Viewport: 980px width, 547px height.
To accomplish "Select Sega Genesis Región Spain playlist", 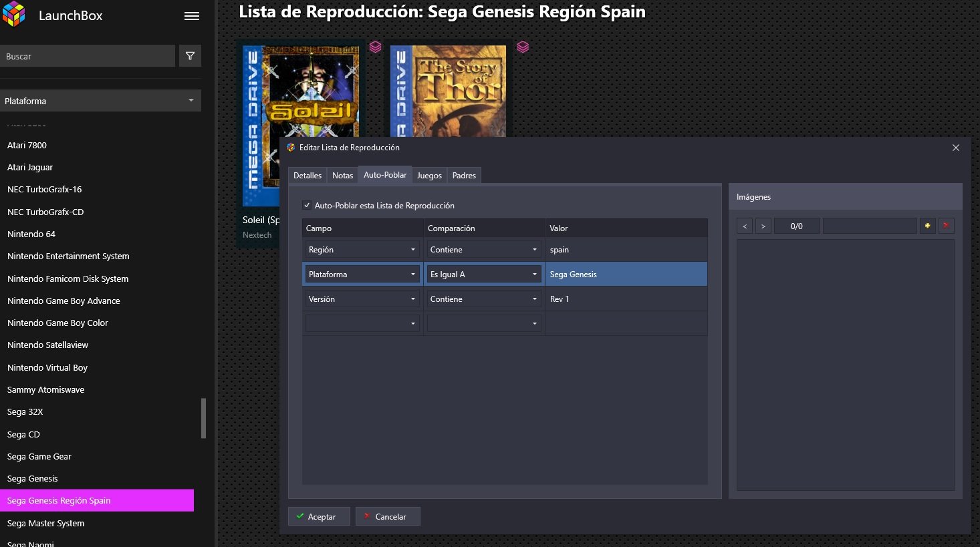I will click(97, 500).
